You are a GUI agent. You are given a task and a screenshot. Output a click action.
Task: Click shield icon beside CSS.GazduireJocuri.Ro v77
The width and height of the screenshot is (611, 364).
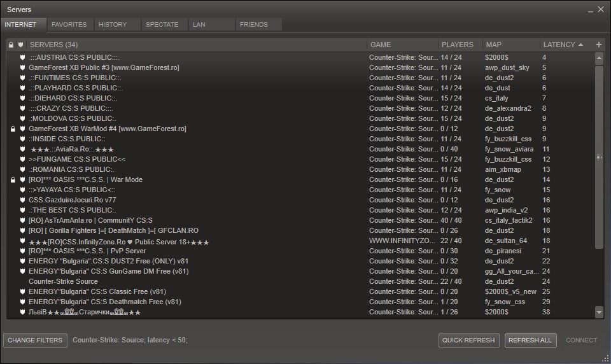pyautogui.click(x=23, y=200)
